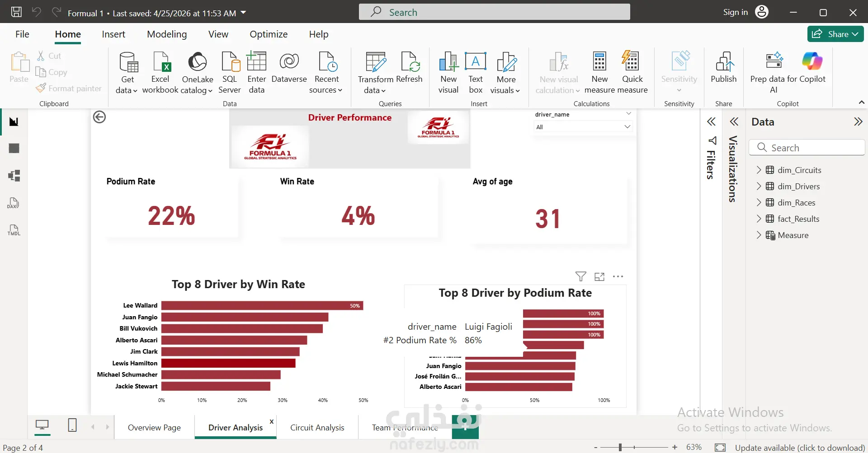
Task: Open the Optimize ribbon tab
Action: click(x=269, y=34)
